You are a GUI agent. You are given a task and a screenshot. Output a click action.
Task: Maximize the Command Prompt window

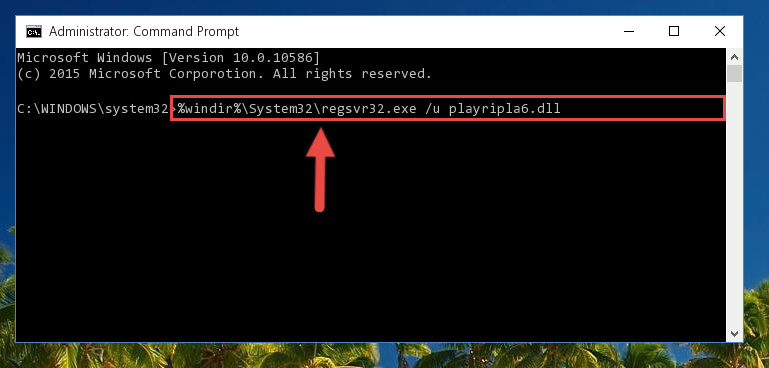point(674,31)
